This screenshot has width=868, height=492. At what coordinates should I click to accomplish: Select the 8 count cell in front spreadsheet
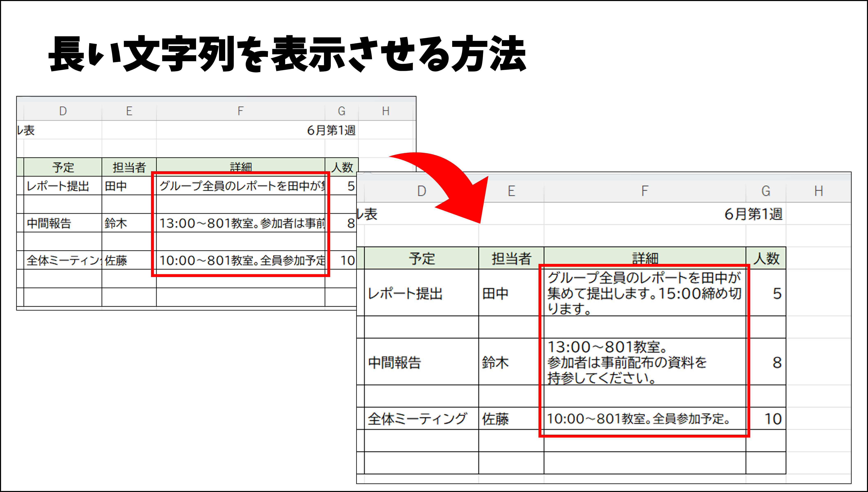coord(766,362)
